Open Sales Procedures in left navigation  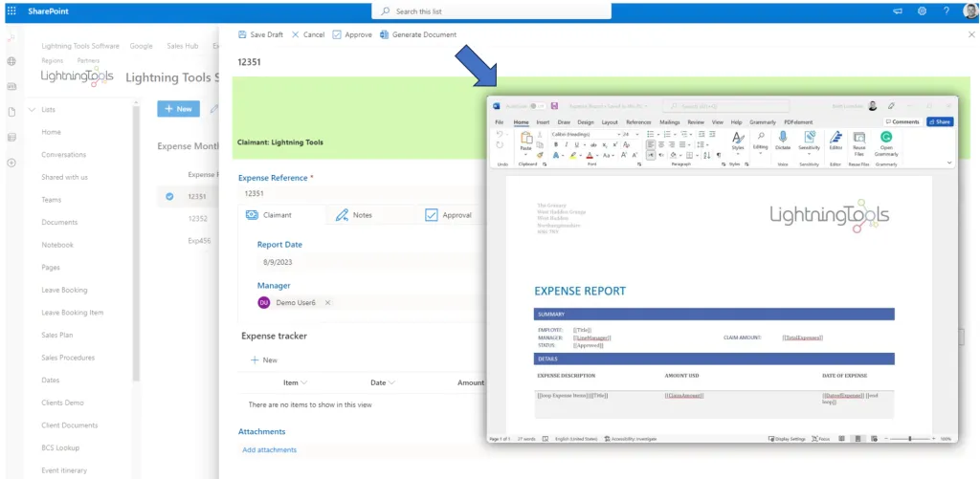pyautogui.click(x=68, y=358)
